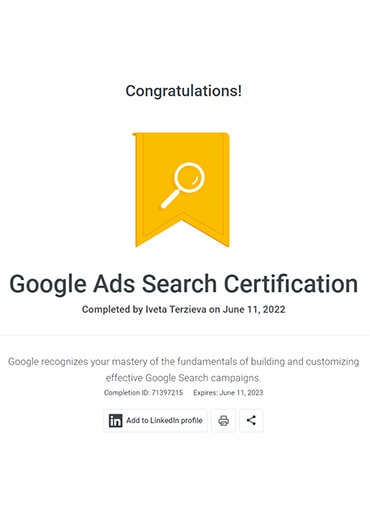
Task: Click the word Certification in the title
Action: 291,284
